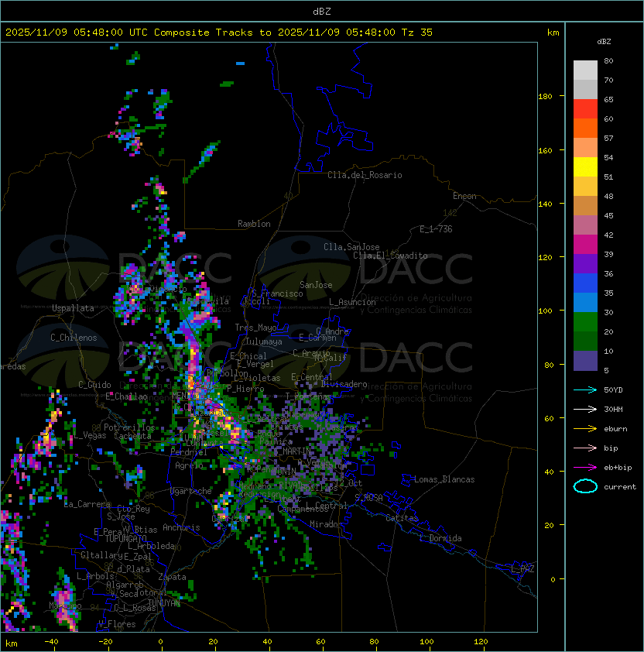Click the 'E_Chical' map label
The width and height of the screenshot is (644, 652).
248,356
